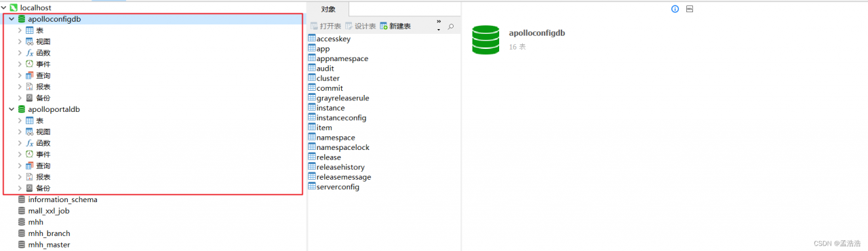This screenshot has width=868, height=251.
Task: Collapse the apolloconfigdb database node
Action: coord(12,20)
